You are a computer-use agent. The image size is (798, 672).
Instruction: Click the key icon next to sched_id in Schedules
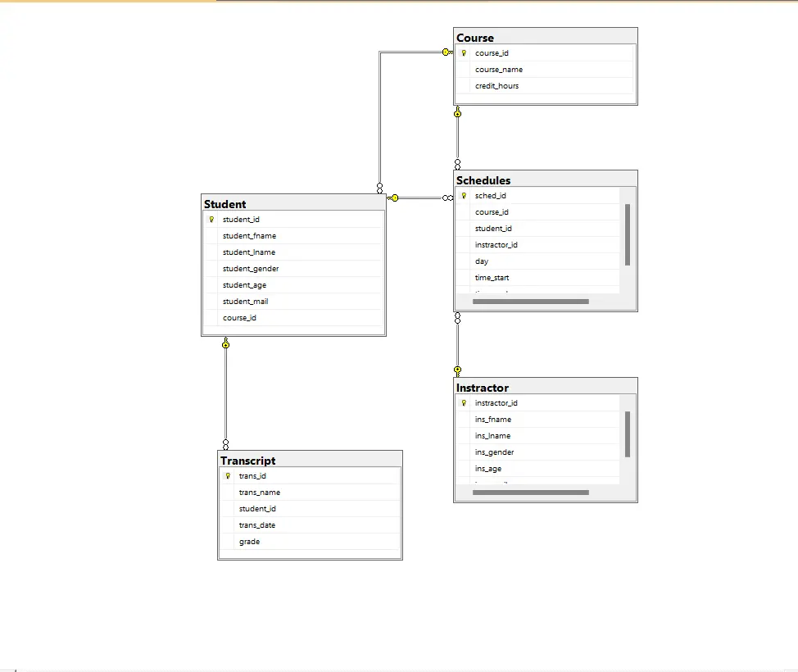pyautogui.click(x=465, y=195)
